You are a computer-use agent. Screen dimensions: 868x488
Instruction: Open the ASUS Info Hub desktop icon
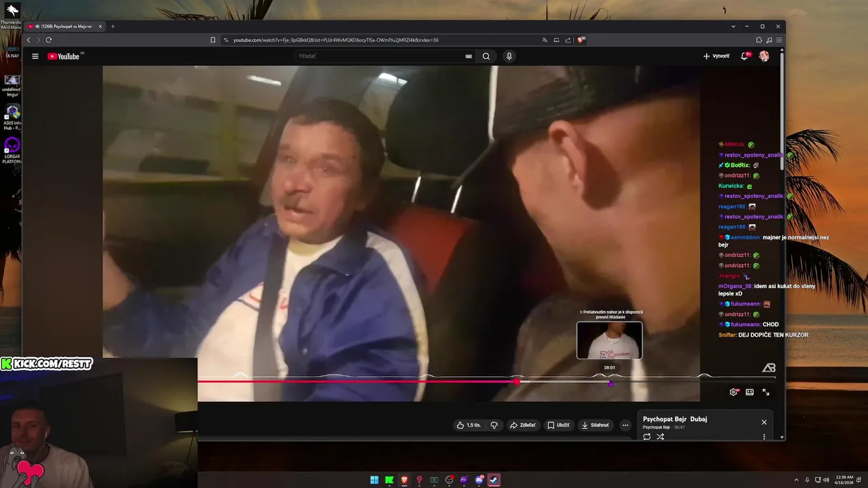point(12,117)
